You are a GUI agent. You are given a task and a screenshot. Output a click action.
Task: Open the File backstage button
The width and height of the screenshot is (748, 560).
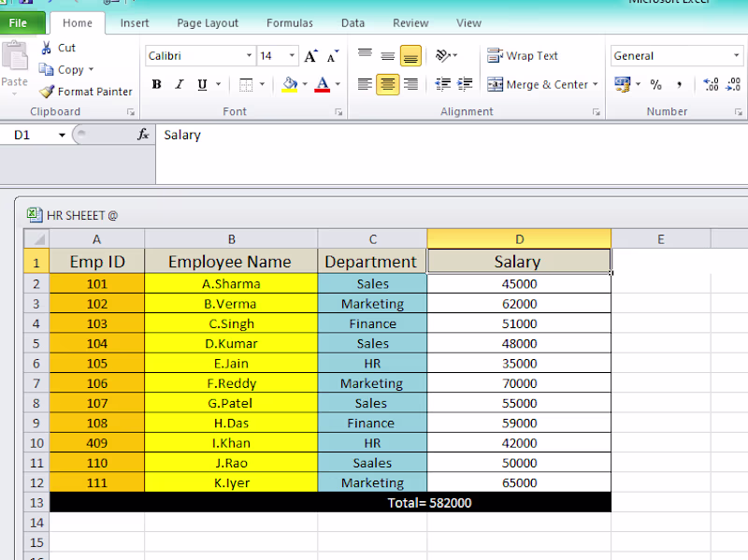click(x=22, y=22)
